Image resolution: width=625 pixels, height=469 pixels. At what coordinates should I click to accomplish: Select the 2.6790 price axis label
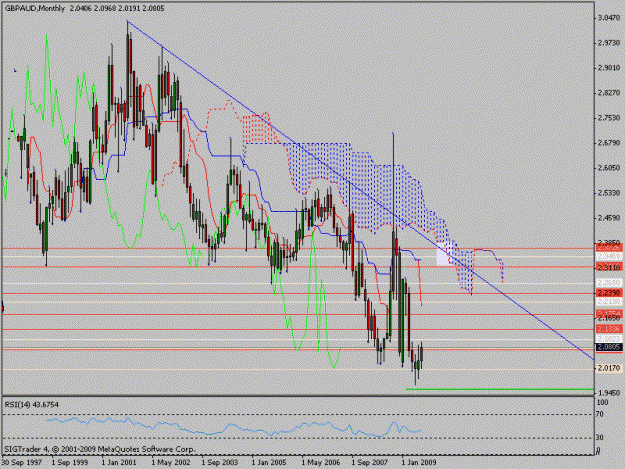(x=609, y=143)
